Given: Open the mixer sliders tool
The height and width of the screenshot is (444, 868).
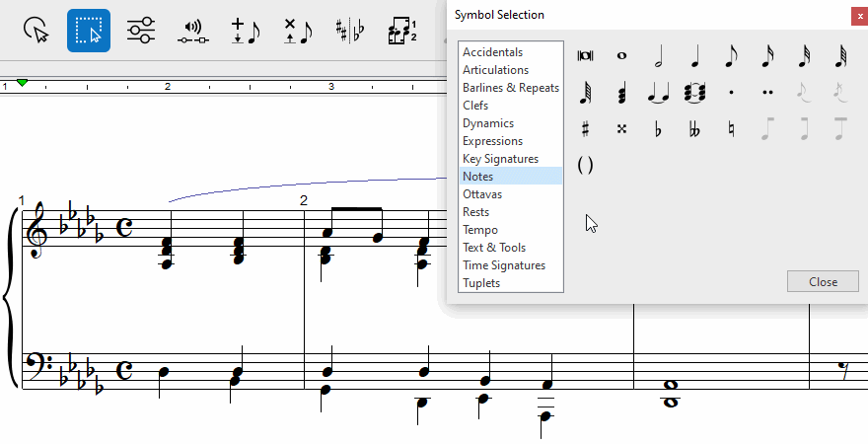Looking at the screenshot, I should (141, 30).
